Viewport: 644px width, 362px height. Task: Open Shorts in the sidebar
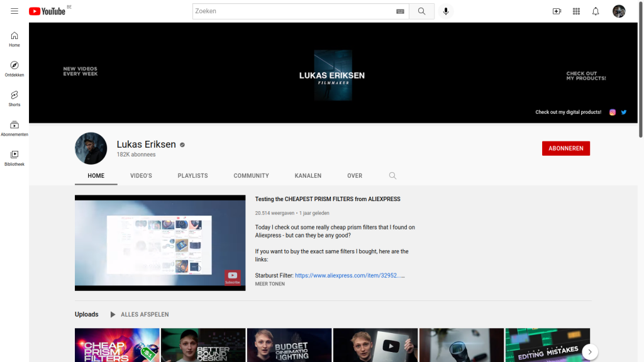coord(14,98)
